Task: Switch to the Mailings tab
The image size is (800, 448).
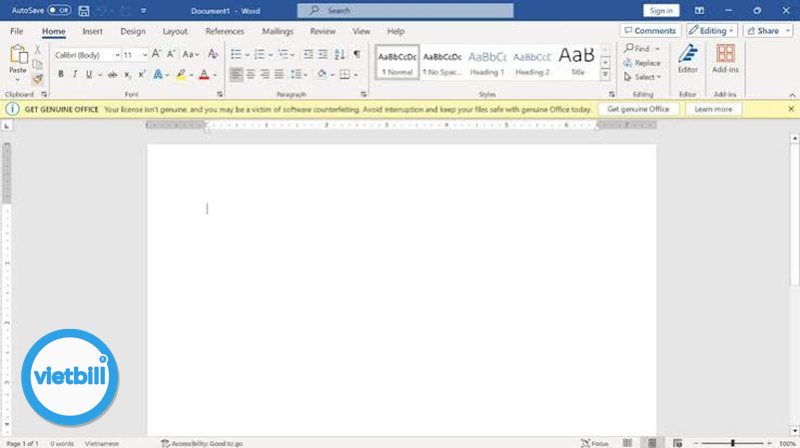Action: (x=278, y=31)
